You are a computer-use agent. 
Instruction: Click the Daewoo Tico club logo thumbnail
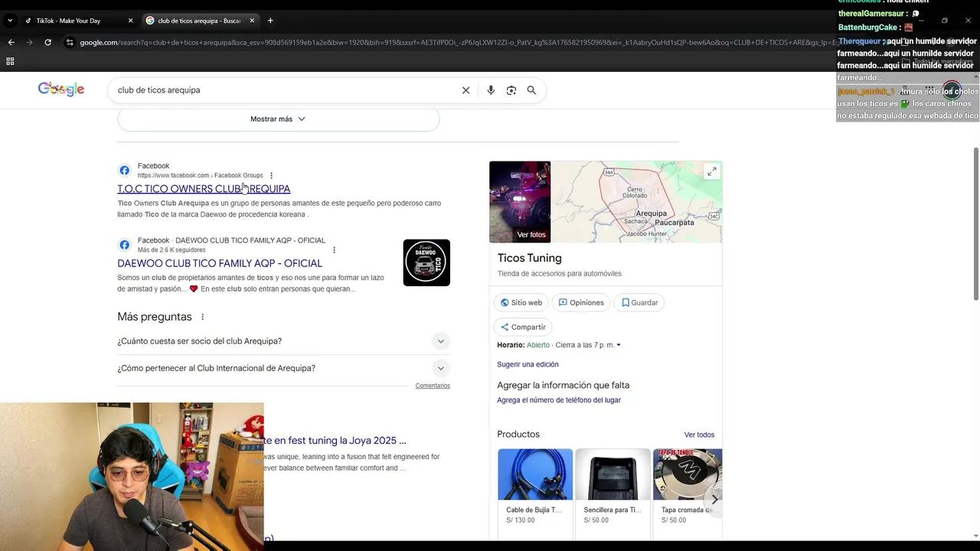coord(426,262)
